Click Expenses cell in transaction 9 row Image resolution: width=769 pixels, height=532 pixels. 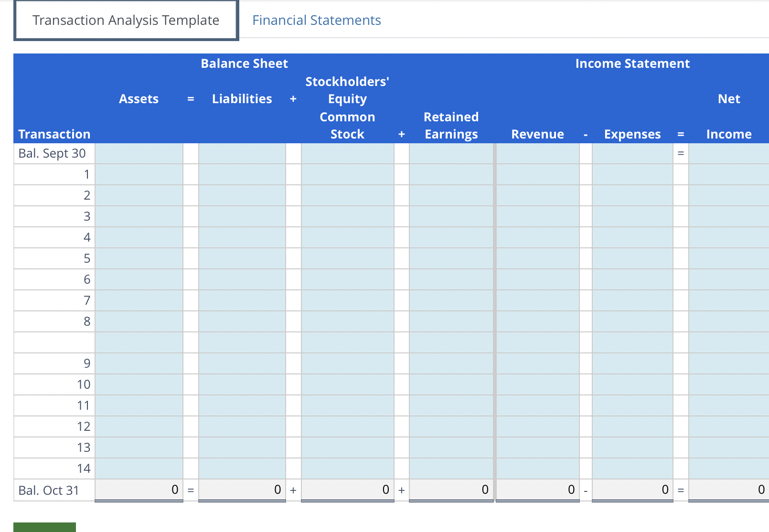tap(633, 363)
